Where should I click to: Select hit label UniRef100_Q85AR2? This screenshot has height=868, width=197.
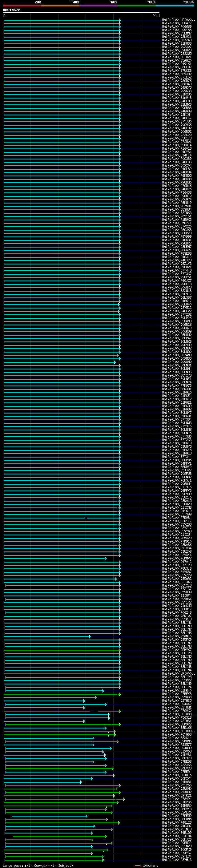pos(177,579)
